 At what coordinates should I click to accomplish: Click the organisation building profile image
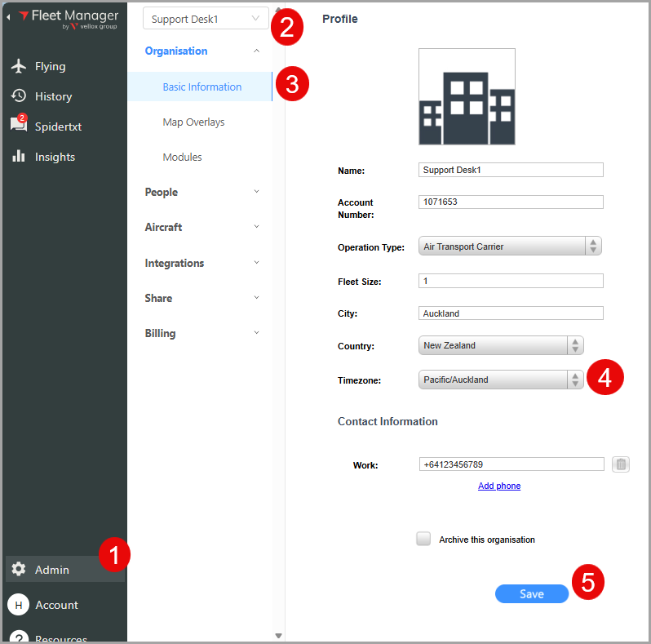[x=467, y=97]
